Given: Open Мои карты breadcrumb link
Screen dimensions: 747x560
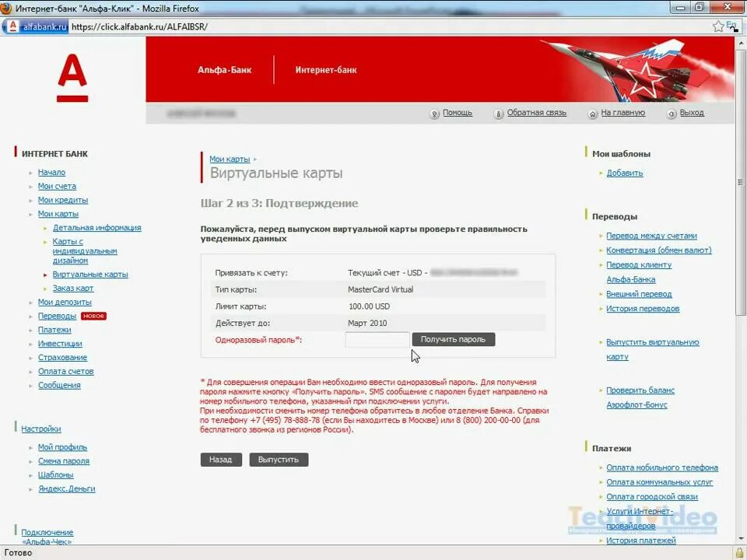Looking at the screenshot, I should (230, 159).
